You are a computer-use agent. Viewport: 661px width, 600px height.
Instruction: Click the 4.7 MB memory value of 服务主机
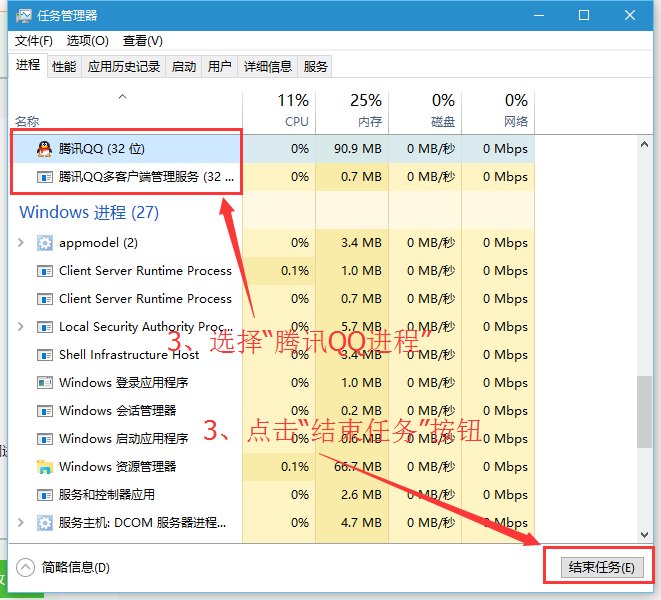[361, 523]
